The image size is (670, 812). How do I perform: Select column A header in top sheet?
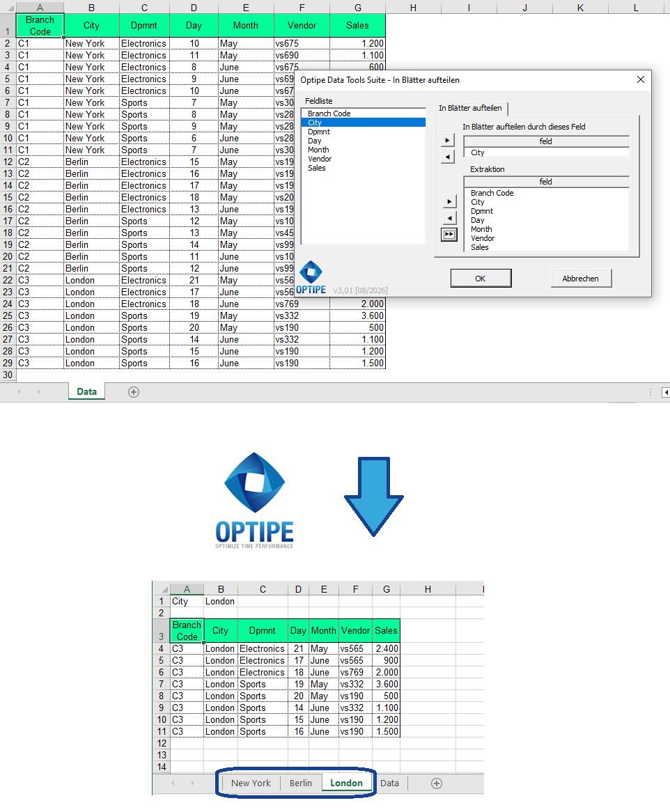(x=40, y=7)
